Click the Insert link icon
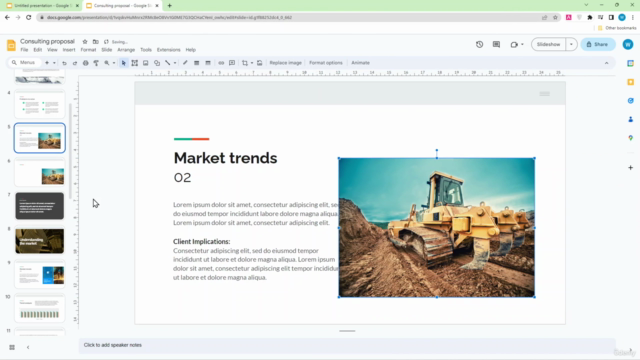The height and width of the screenshot is (360, 640). [221, 63]
